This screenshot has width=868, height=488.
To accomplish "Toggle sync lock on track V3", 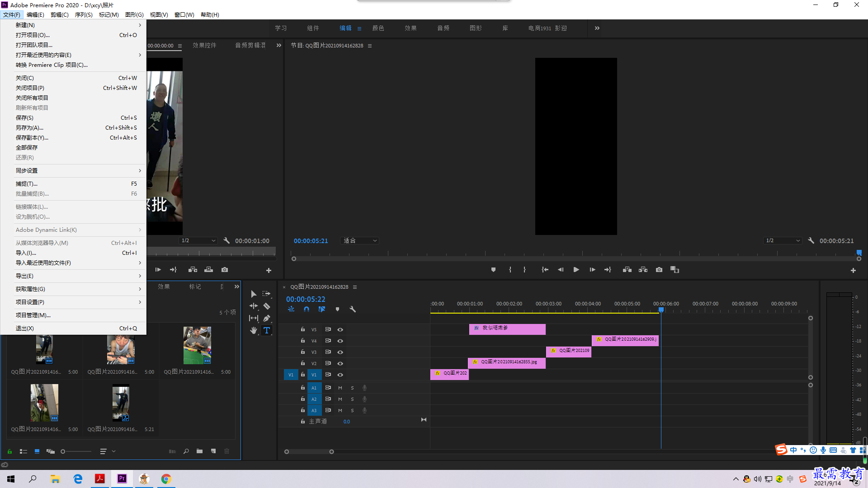I will [x=328, y=352].
